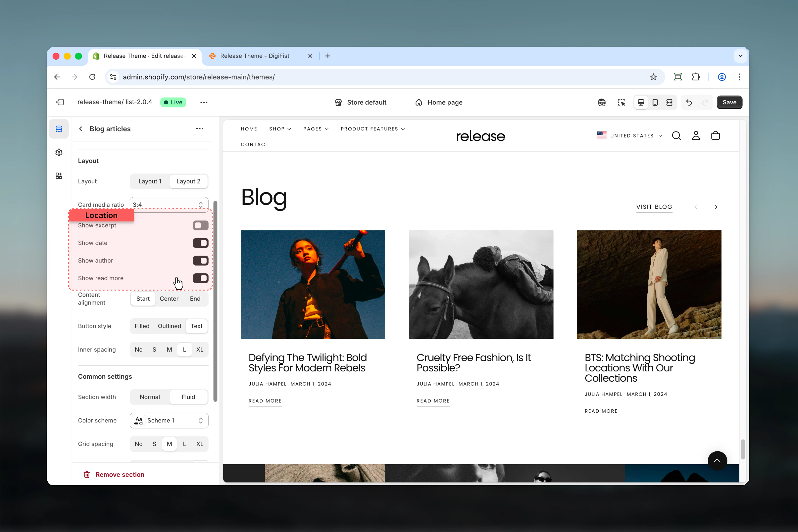Image resolution: width=798 pixels, height=532 pixels.
Task: Open the App embeds sidebar icon
Action: (59, 176)
